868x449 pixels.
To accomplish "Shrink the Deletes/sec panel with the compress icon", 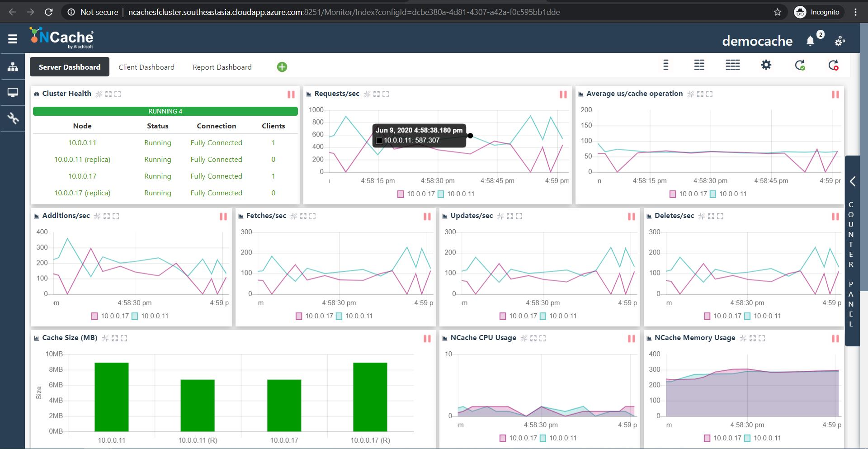I will point(702,216).
